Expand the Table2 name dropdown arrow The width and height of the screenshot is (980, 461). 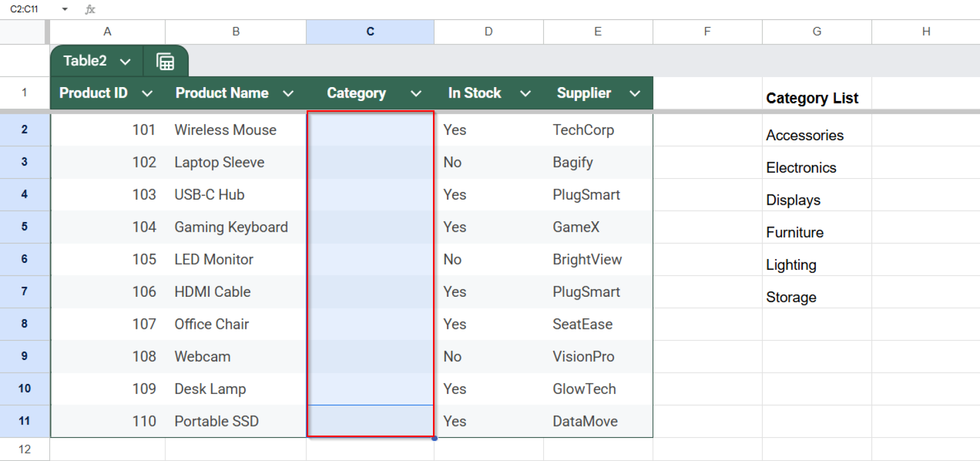coord(125,62)
